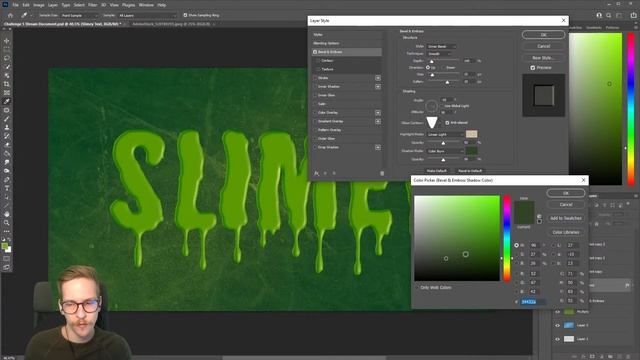Select the Brush tool
This screenshot has width=640, height=360.
click(x=7, y=119)
